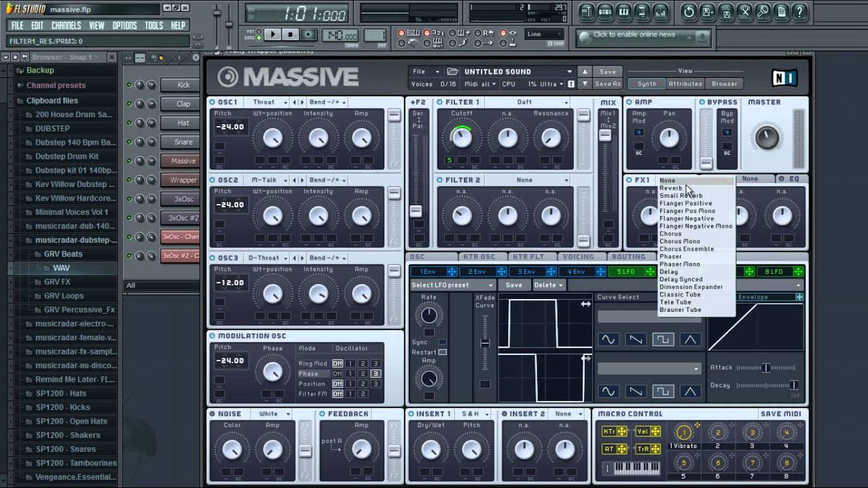Viewport: 868px width, 488px height.
Task: Click the Undo icon in the toolbar
Action: (689, 12)
